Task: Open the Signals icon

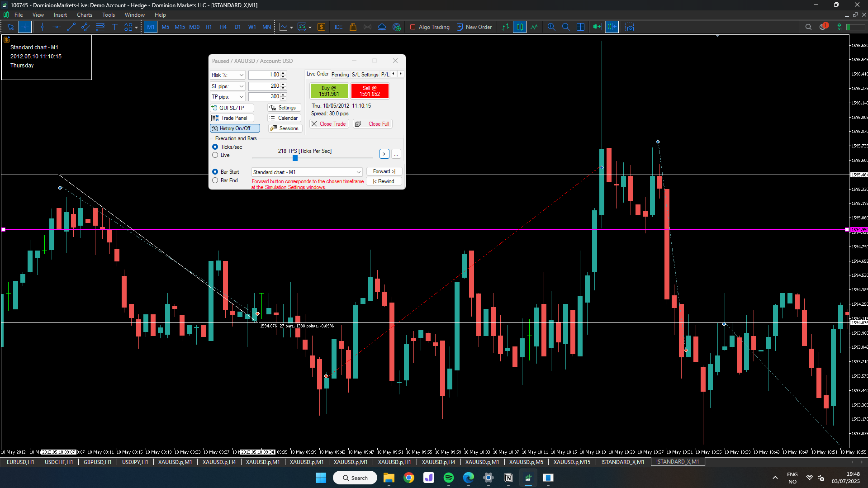Action: pyautogui.click(x=367, y=27)
